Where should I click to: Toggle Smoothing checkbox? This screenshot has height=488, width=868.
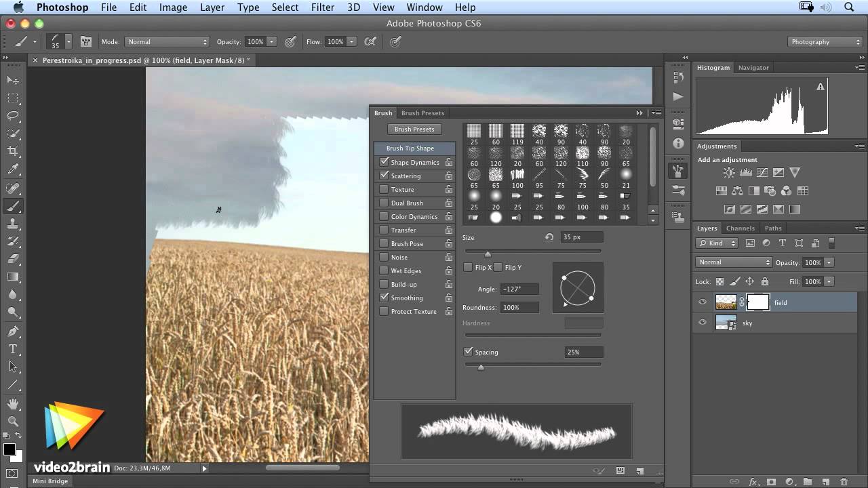pos(384,298)
